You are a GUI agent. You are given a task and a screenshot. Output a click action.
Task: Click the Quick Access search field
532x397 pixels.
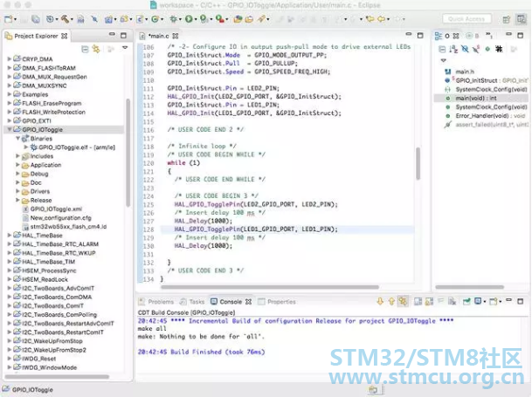(x=466, y=19)
